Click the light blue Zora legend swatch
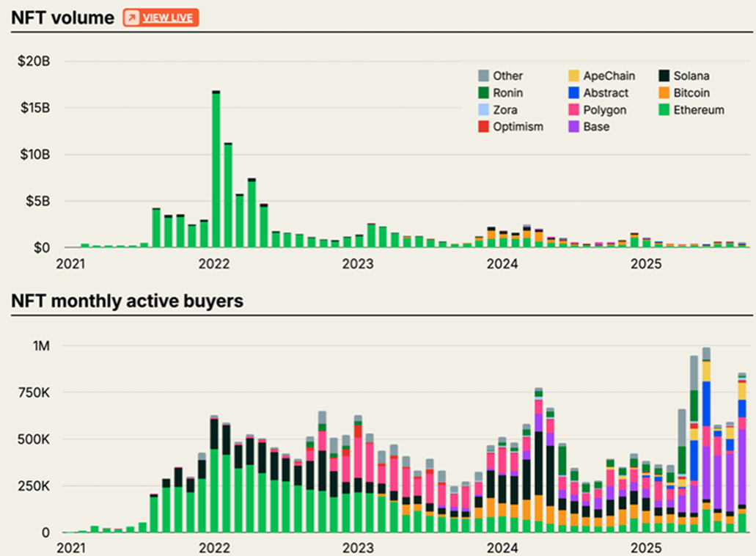 482,110
